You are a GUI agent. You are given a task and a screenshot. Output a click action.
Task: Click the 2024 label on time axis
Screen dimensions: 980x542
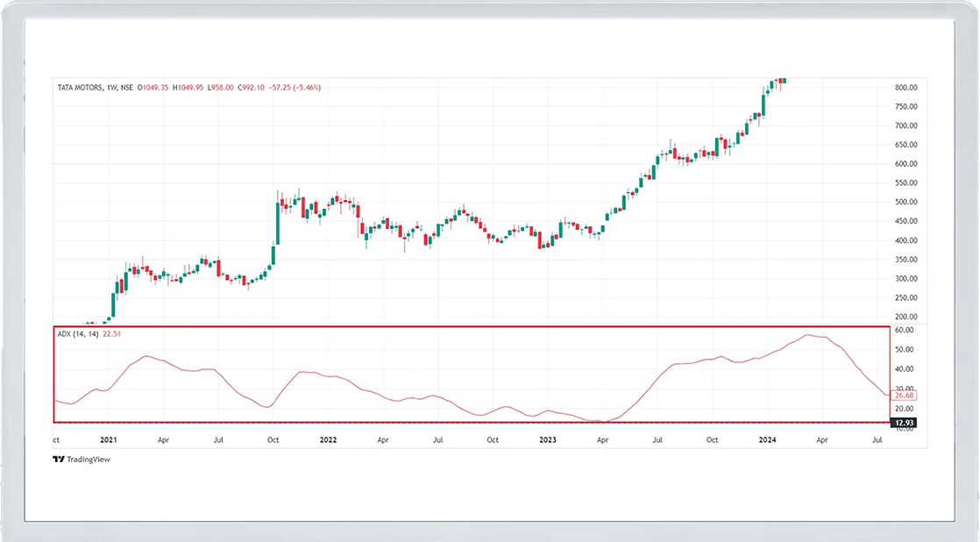[x=768, y=439]
